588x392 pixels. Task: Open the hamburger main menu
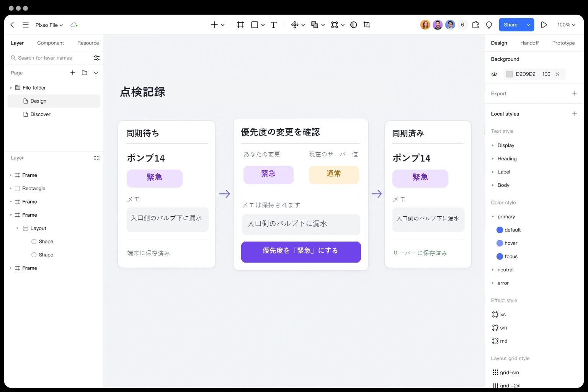(26, 25)
